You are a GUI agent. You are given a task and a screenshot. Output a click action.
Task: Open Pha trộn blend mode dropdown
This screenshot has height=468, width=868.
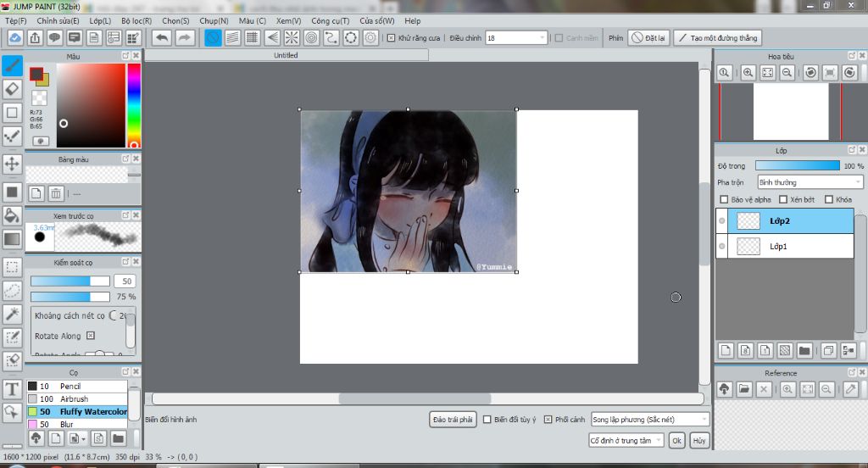click(x=810, y=182)
